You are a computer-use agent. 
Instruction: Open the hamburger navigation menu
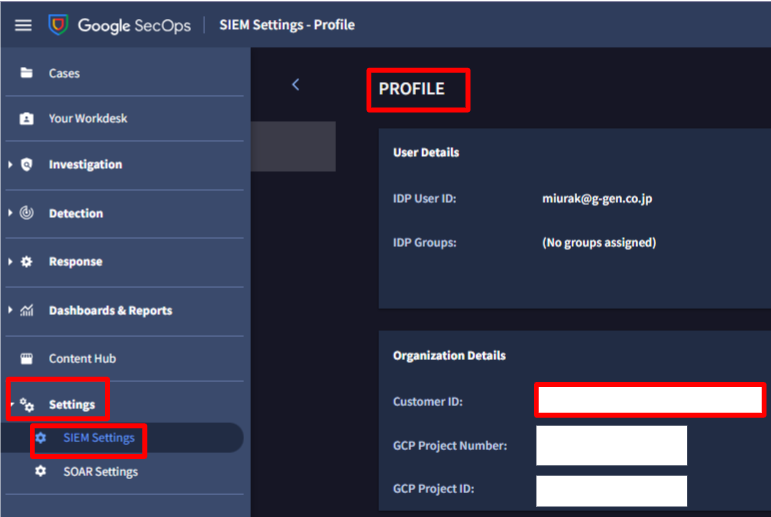pos(23,25)
